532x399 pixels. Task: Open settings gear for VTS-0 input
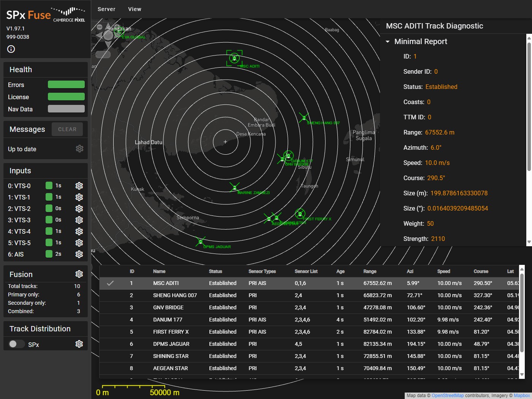[x=79, y=186]
